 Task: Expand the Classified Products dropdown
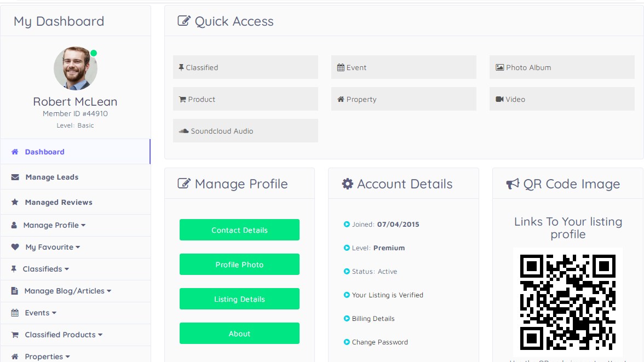[100, 335]
